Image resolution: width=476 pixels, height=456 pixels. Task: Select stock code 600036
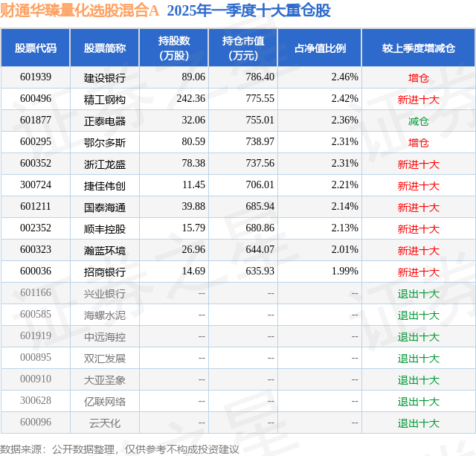(36, 271)
